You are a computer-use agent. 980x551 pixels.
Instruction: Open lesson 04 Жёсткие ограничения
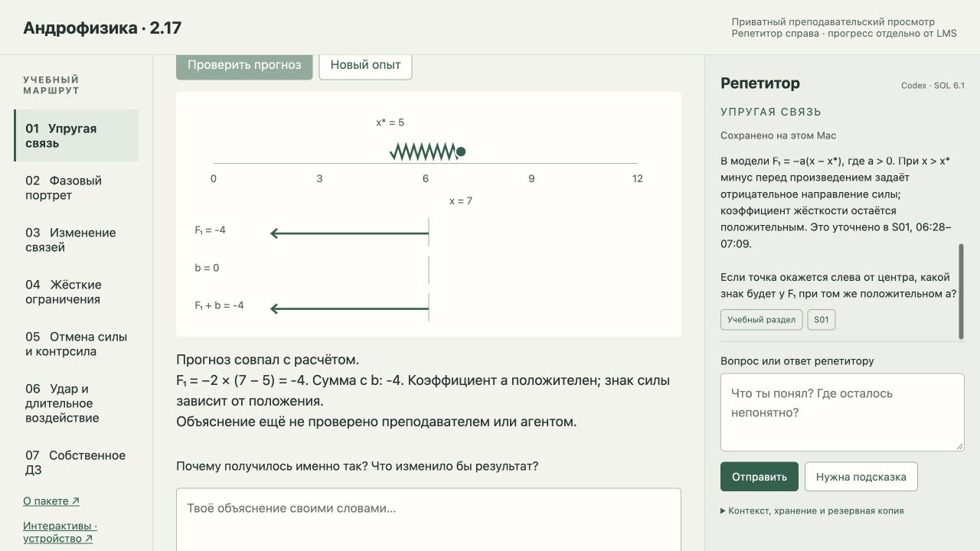tap(77, 292)
